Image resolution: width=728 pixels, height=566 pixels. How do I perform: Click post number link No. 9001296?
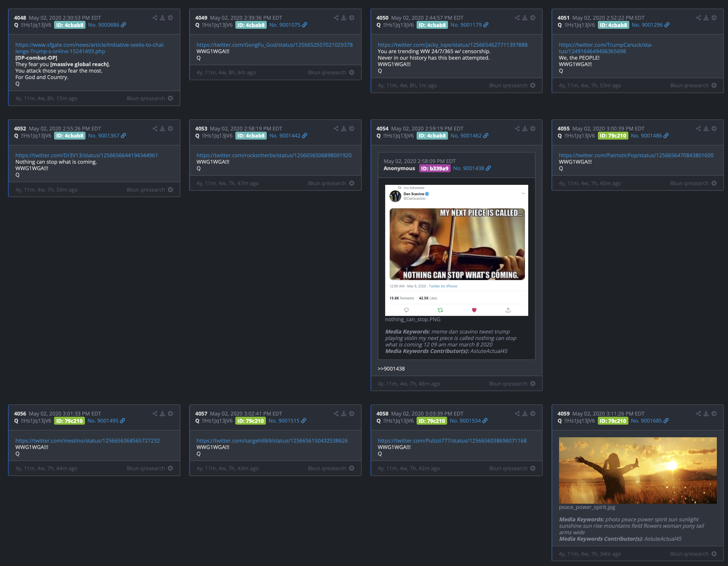[647, 25]
